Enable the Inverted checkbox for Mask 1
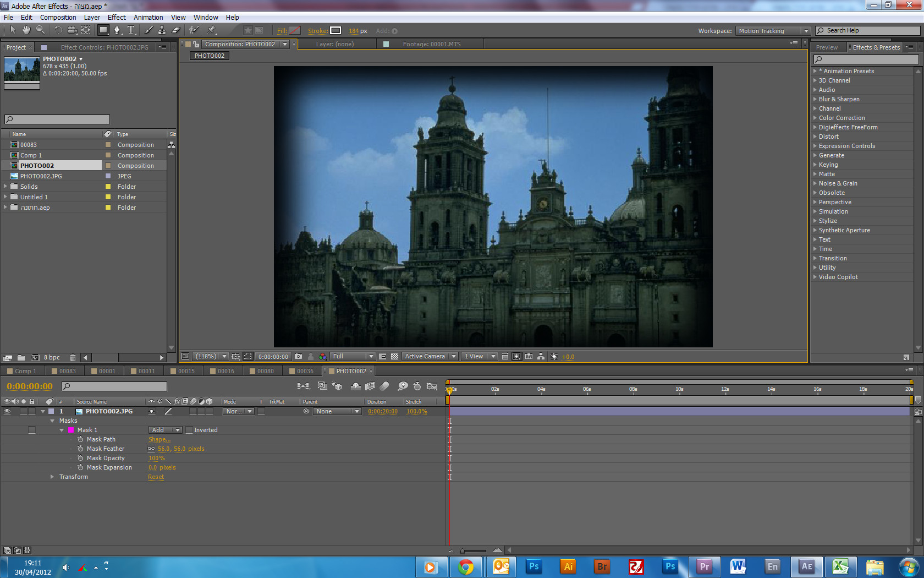The height and width of the screenshot is (578, 924). pyautogui.click(x=189, y=430)
